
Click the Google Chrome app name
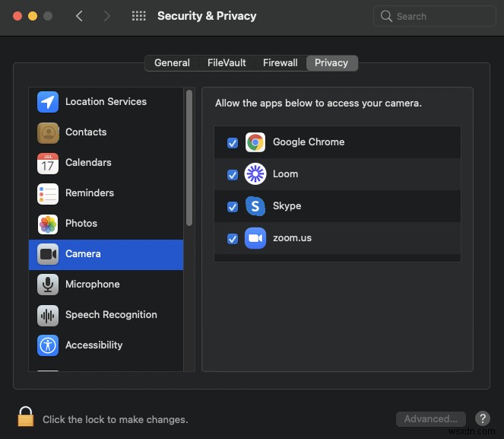click(309, 142)
